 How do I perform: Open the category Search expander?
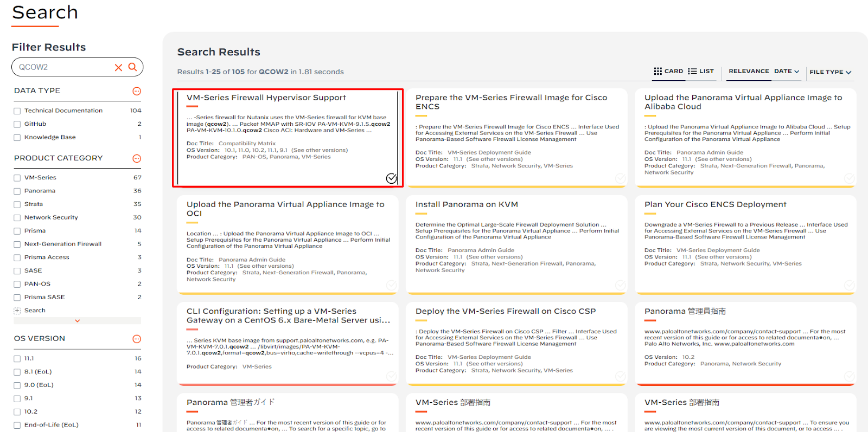tap(17, 311)
